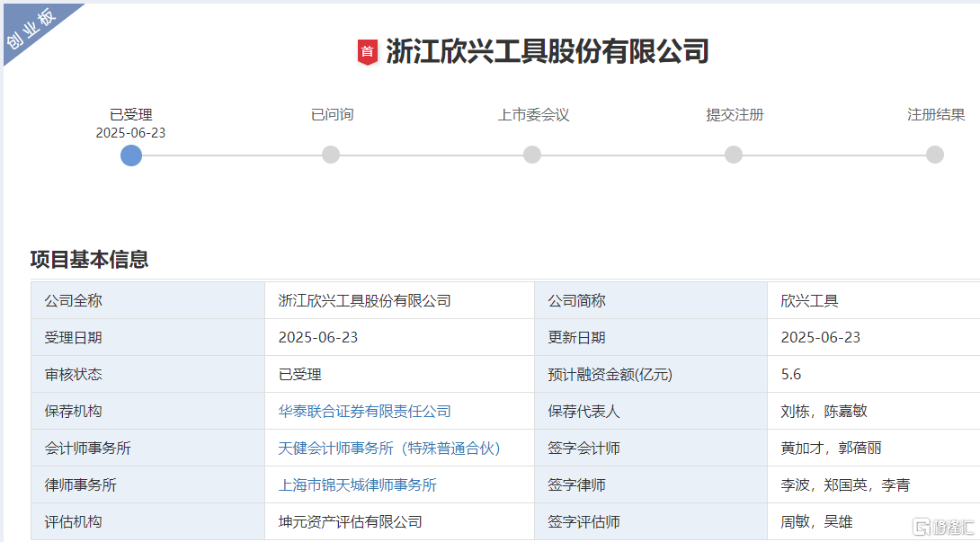The width and height of the screenshot is (980, 542).
Task: Click the 黄加才，郭蓓丽 value cell
Action: [x=874, y=449]
